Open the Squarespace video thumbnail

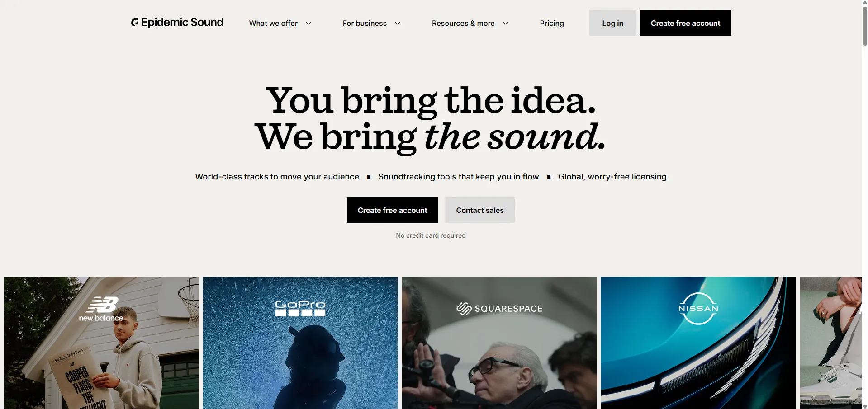[499, 343]
